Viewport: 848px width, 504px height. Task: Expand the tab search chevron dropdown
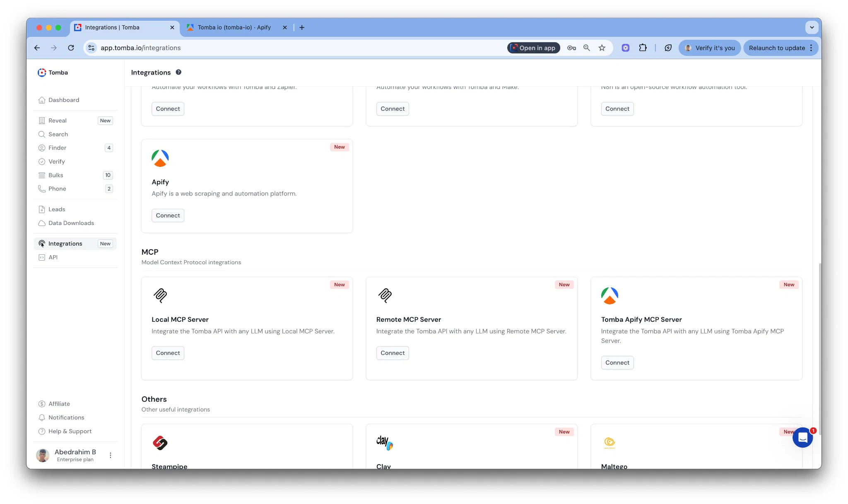[x=812, y=27]
